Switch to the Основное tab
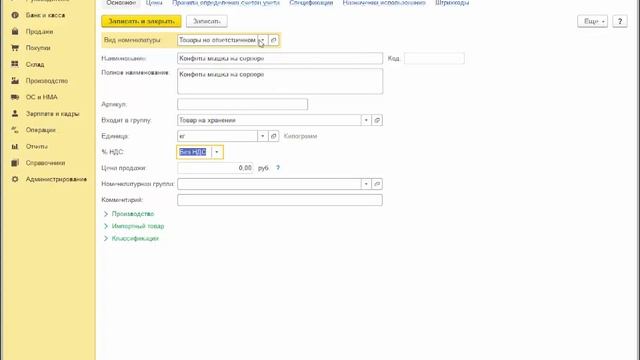The width and height of the screenshot is (640, 360). pos(121,3)
